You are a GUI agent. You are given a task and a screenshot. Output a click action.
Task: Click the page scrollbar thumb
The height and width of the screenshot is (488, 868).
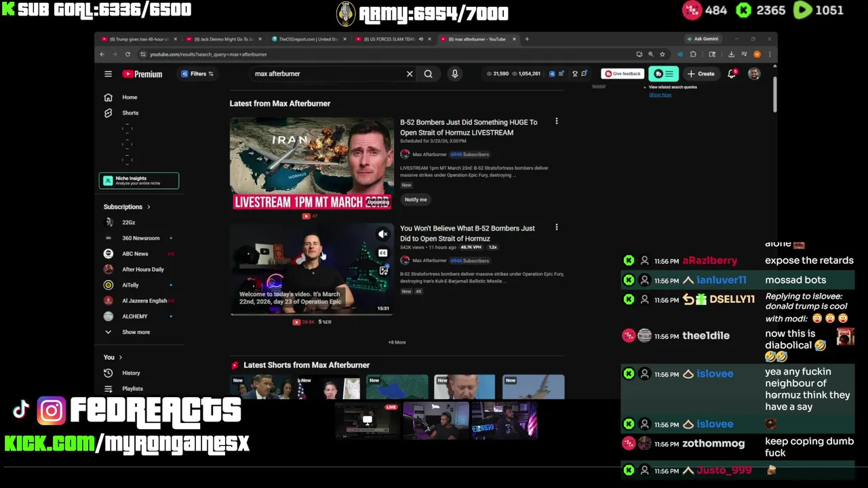774,95
